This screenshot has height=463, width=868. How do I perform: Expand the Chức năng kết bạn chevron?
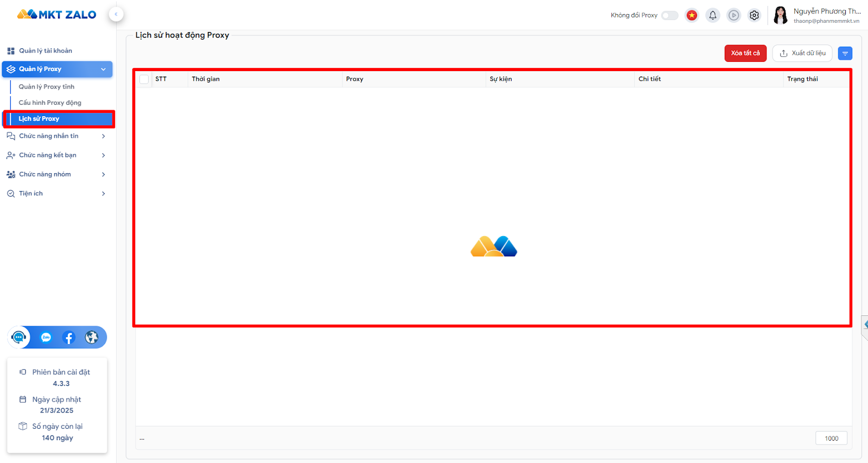[103, 155]
